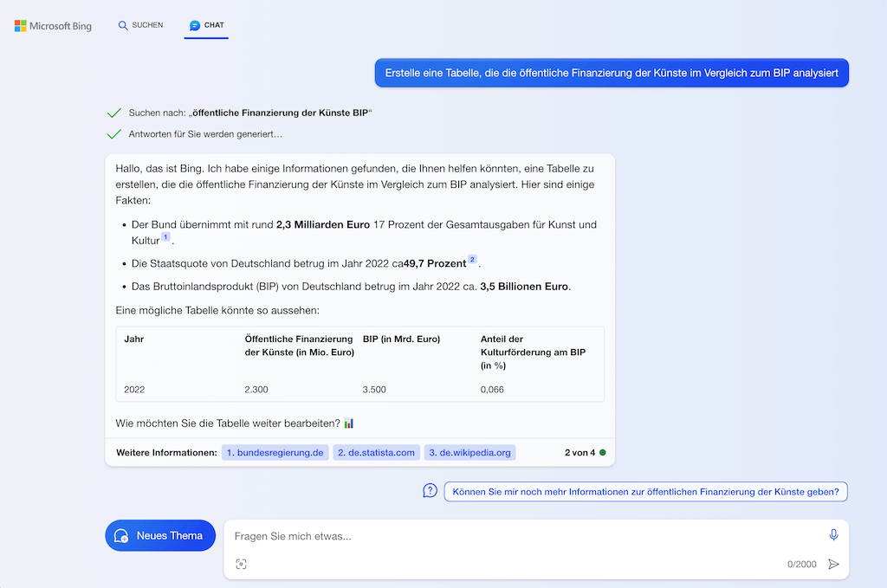This screenshot has width=887, height=588.
Task: Open the de.statista.com source link
Action: pyautogui.click(x=376, y=452)
